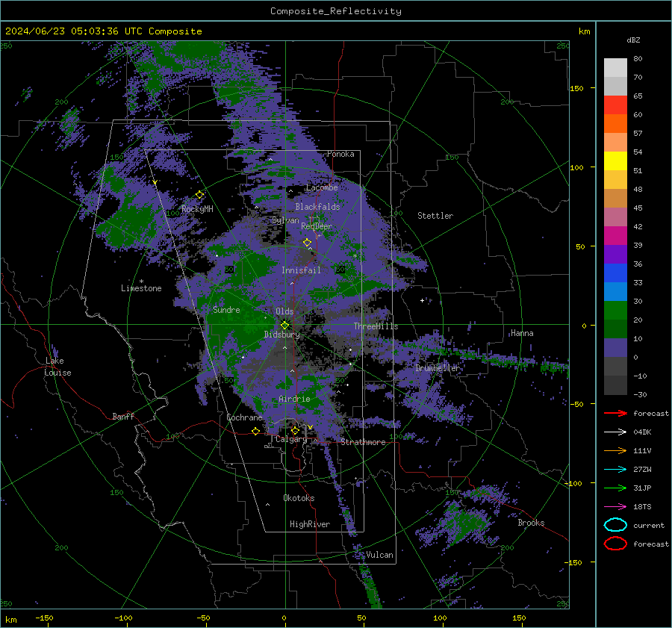The width and height of the screenshot is (672, 628).
Task: Select the magenta 39–42 dBZ legend swatch
Action: 615,236
